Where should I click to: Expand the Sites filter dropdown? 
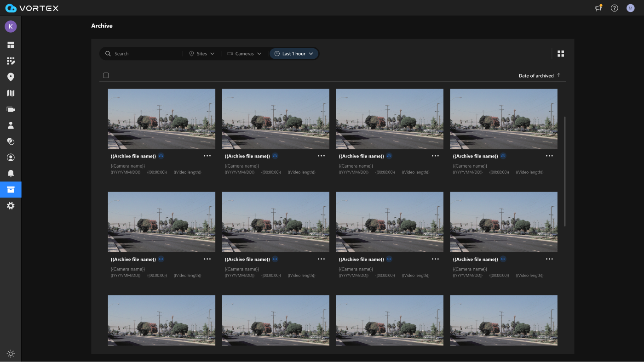202,54
